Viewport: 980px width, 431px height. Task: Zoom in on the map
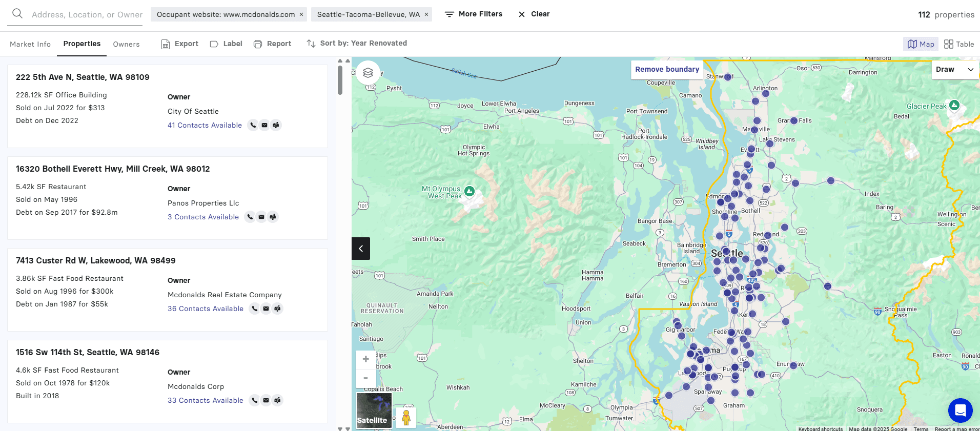[365, 359]
